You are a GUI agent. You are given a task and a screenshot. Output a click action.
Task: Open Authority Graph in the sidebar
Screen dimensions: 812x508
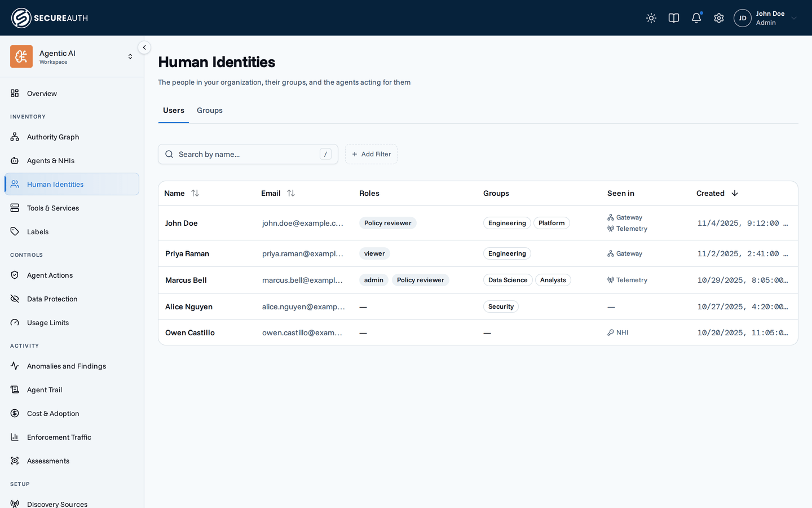72,137
